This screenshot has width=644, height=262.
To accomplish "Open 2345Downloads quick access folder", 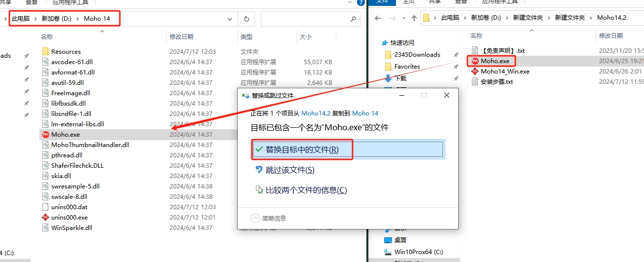I will [417, 54].
